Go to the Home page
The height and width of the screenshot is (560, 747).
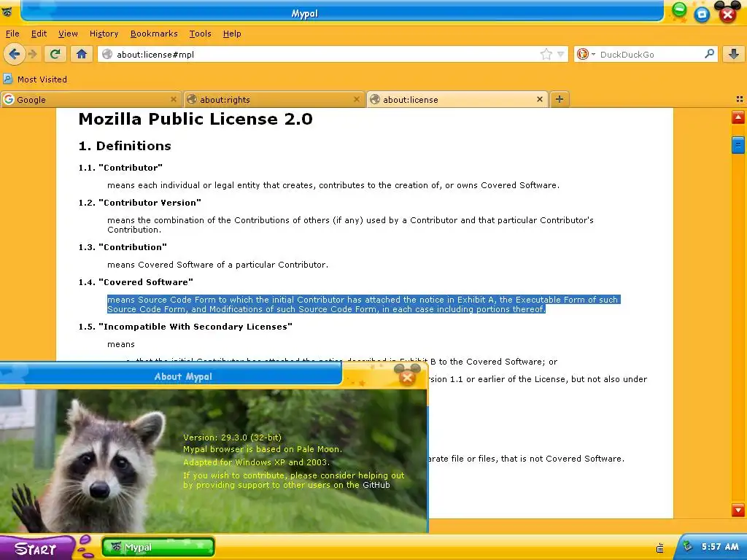[82, 54]
